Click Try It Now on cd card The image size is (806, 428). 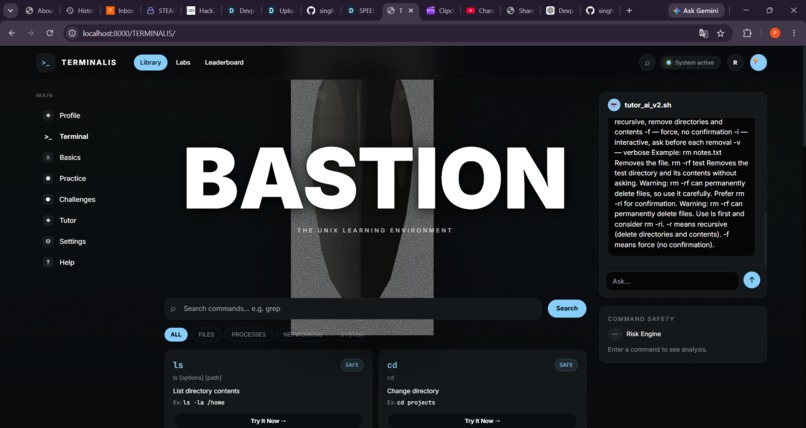click(482, 421)
